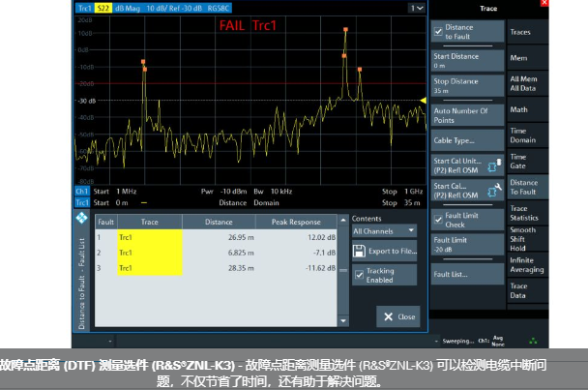Viewport: 588px width, 390px height.
Task: Click Export to File button
Action: click(x=384, y=251)
